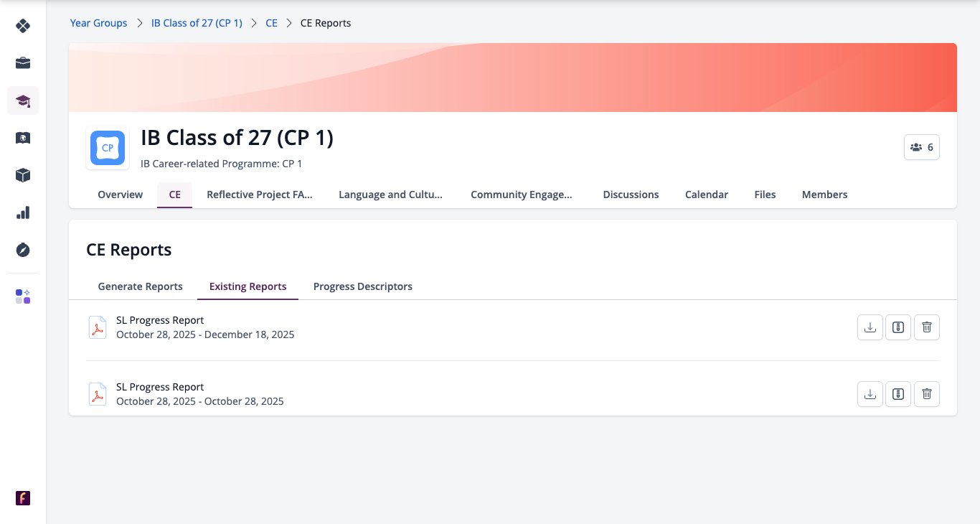
Task: Switch to the Discussions tab
Action: (x=631, y=195)
